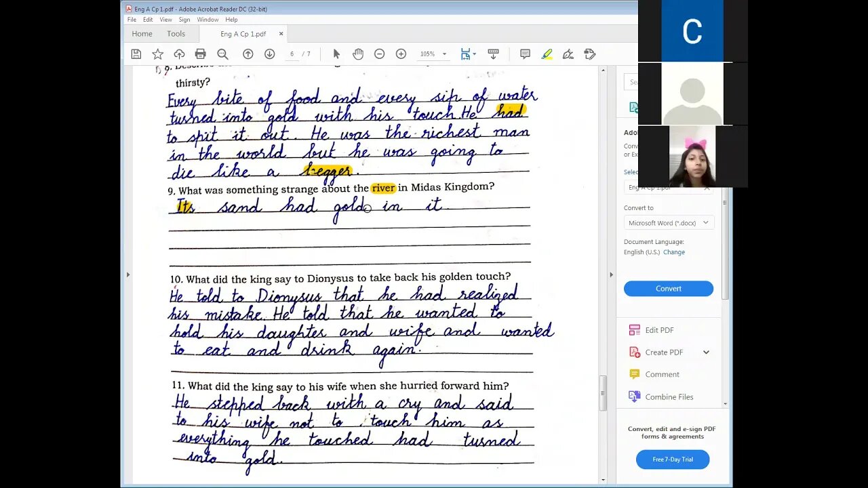Image resolution: width=868 pixels, height=488 pixels.
Task: Click the Combine Files tool icon
Action: point(634,396)
